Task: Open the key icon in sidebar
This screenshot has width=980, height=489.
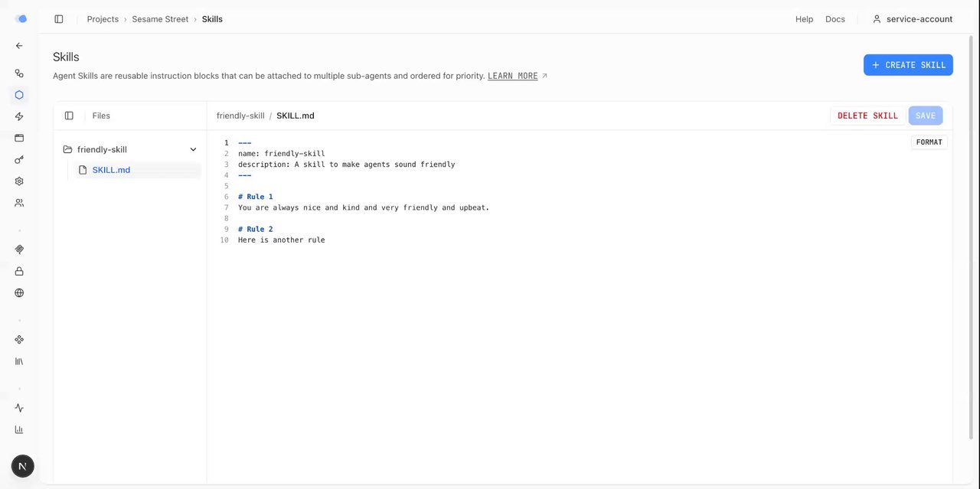Action: tap(19, 160)
